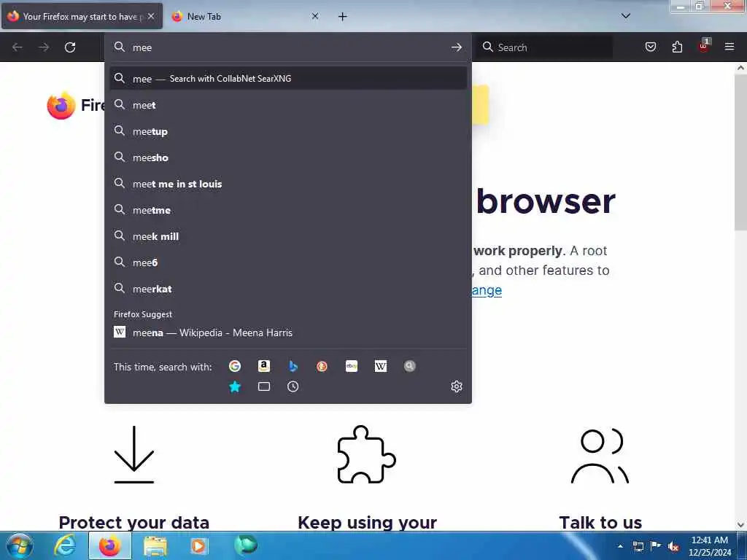Viewport: 747px width, 560px height.
Task: Click the Go arrow in the address bar
Action: coord(457,47)
